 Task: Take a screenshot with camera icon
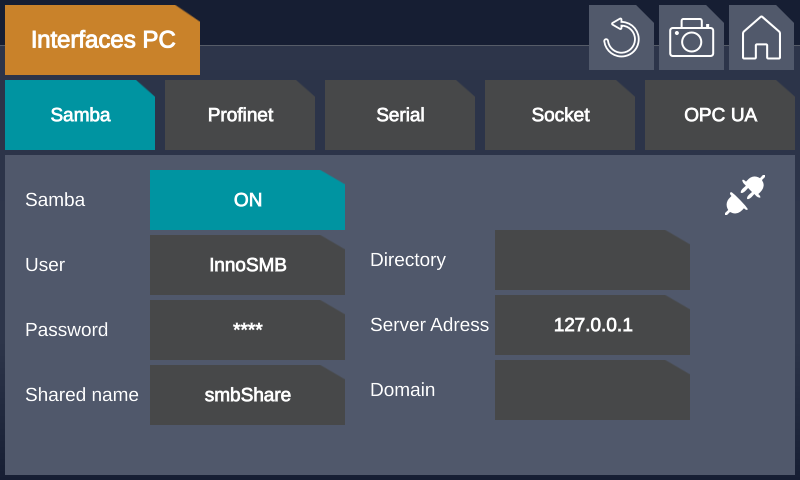coord(691,38)
